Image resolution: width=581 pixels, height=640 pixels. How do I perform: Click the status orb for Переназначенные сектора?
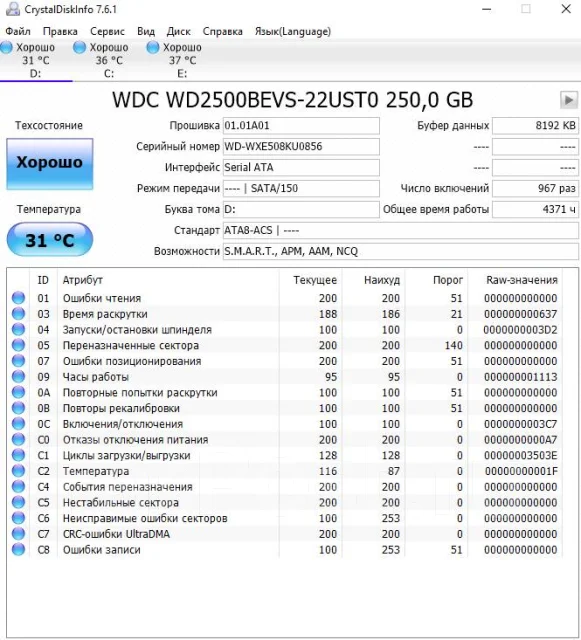[18, 345]
